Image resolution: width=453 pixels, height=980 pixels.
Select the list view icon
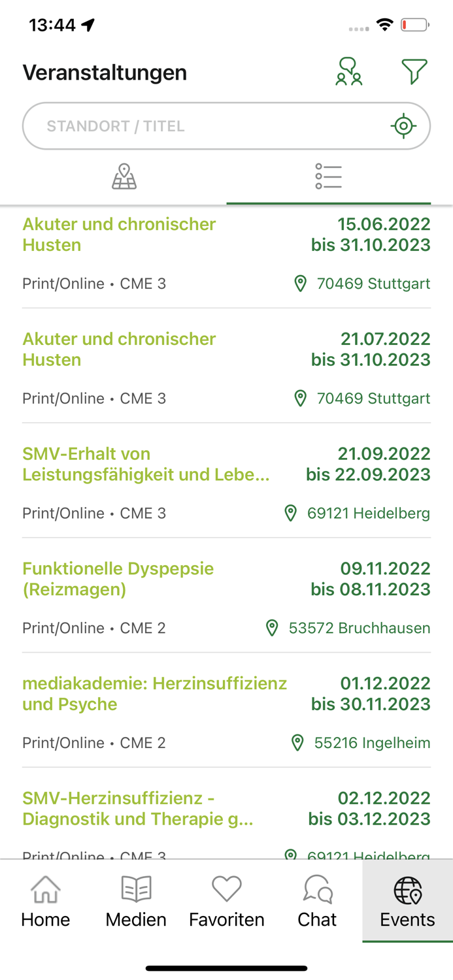pos(328,176)
